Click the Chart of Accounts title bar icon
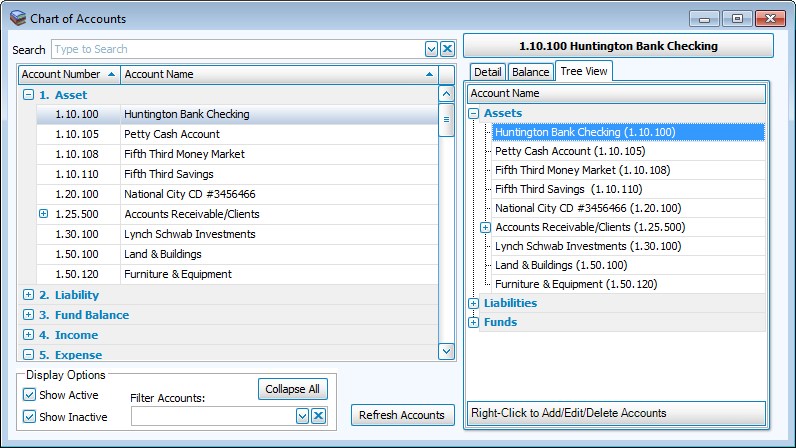796x448 pixels. point(17,18)
